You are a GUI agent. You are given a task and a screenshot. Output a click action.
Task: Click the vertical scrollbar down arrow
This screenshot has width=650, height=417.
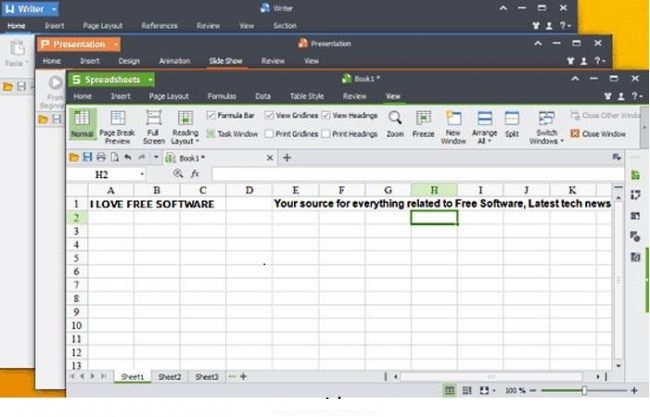pyautogui.click(x=618, y=366)
